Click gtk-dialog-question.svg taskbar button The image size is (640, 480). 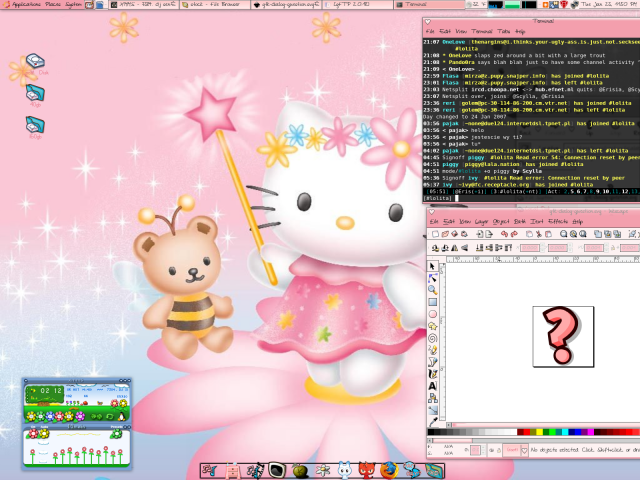[286, 4]
